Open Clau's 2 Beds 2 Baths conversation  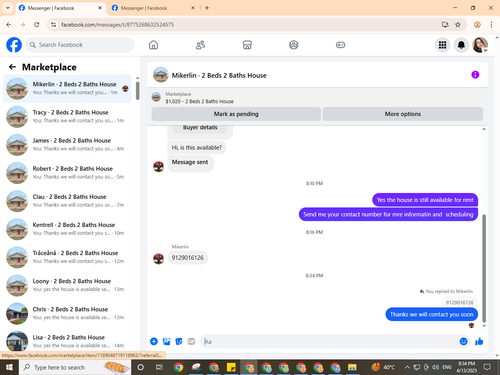tap(68, 201)
